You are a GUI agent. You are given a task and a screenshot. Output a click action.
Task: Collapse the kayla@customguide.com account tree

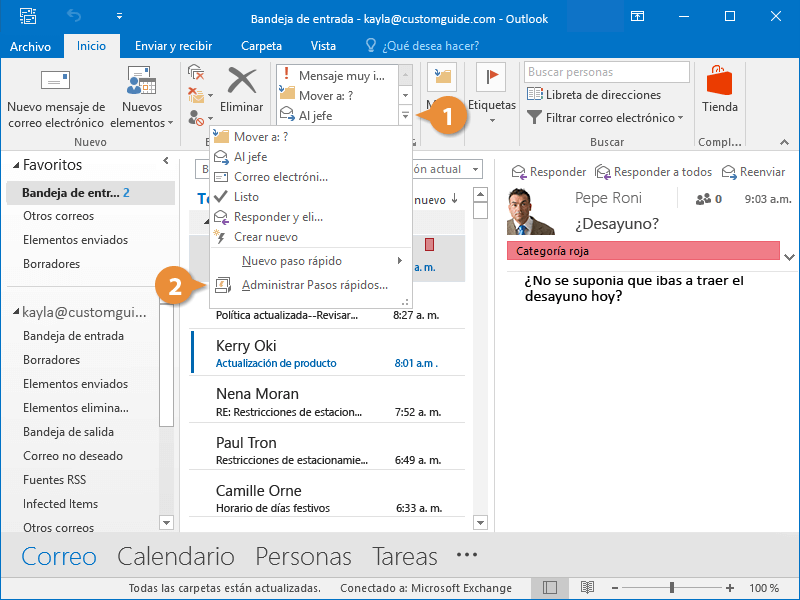tap(14, 313)
